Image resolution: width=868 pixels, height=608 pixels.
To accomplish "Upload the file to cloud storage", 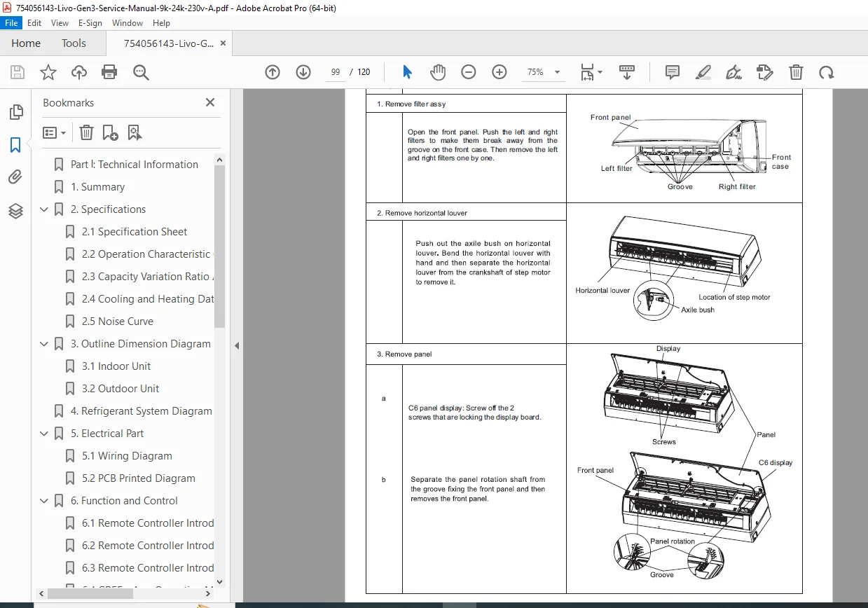I will [x=79, y=72].
